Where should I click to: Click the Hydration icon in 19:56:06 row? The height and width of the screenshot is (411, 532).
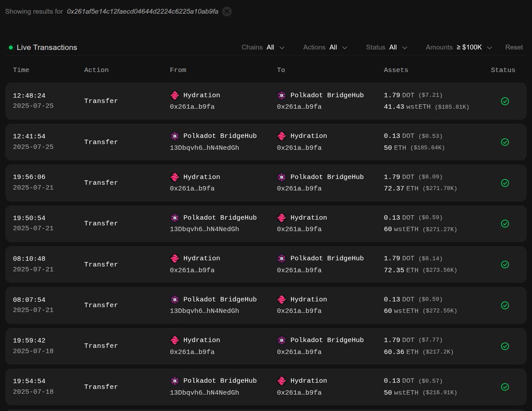(175, 177)
